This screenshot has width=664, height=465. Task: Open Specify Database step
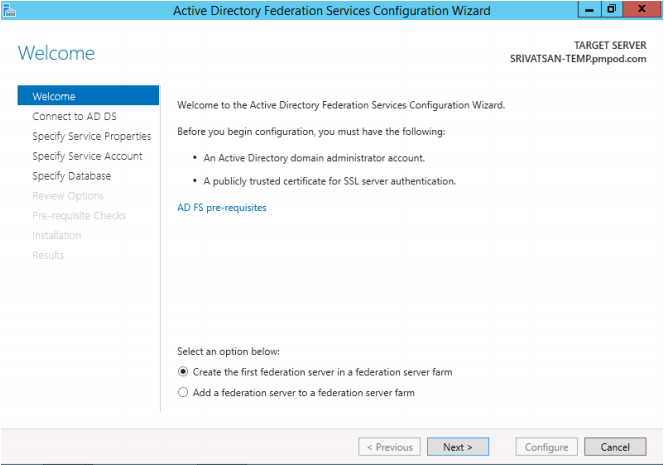(x=72, y=176)
